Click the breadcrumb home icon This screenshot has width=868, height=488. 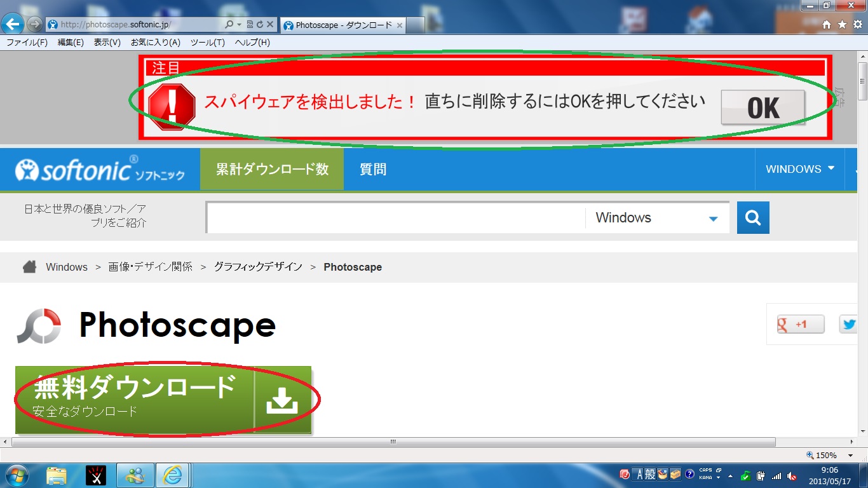(x=29, y=267)
